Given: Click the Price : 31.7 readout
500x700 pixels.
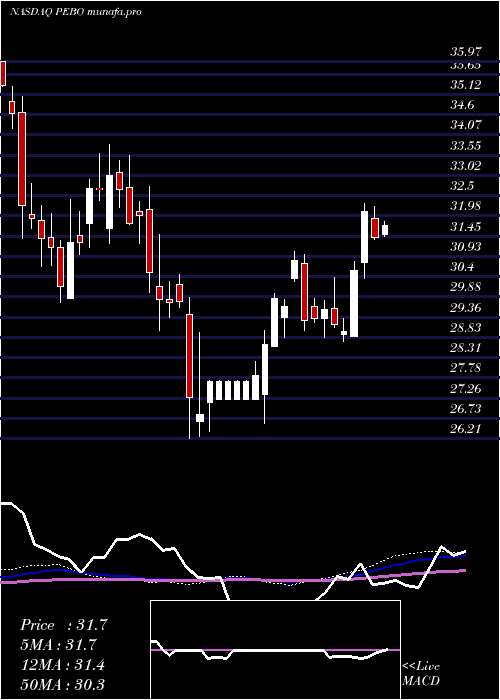Looking at the screenshot, I should click(64, 625).
